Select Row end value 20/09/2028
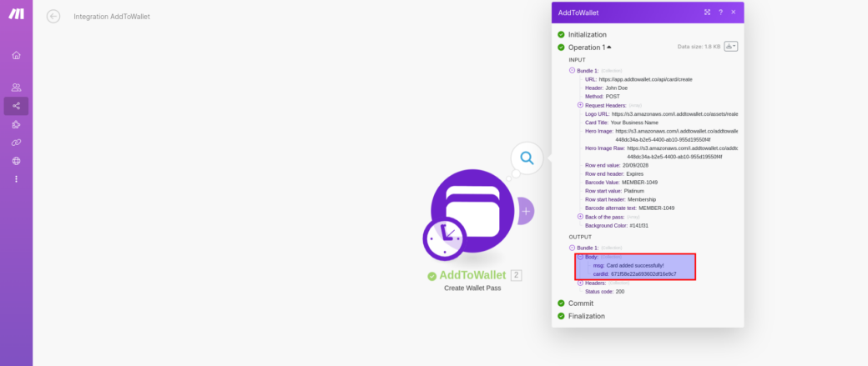 click(x=635, y=165)
